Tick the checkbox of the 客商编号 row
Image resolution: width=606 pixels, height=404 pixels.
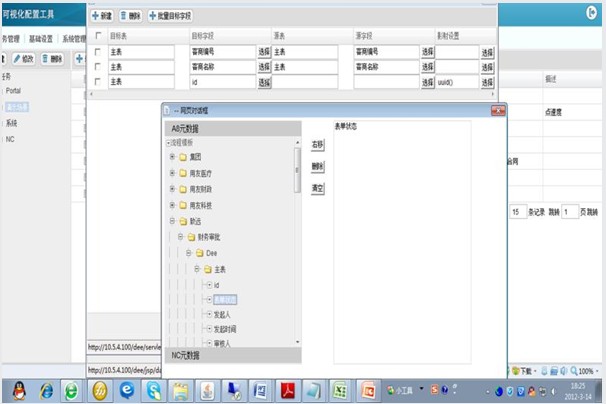click(98, 52)
